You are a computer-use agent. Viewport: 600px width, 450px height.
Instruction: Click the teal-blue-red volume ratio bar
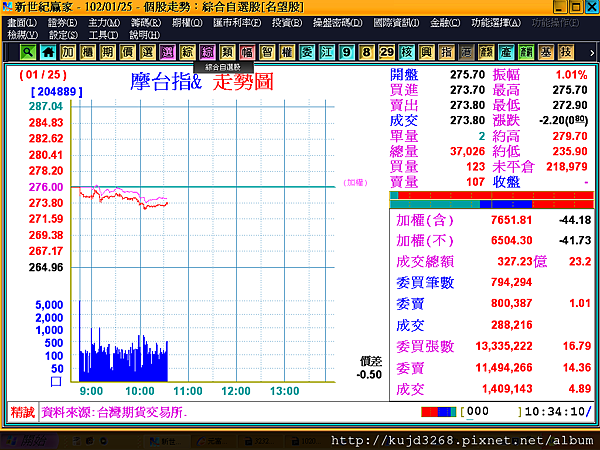492,204
